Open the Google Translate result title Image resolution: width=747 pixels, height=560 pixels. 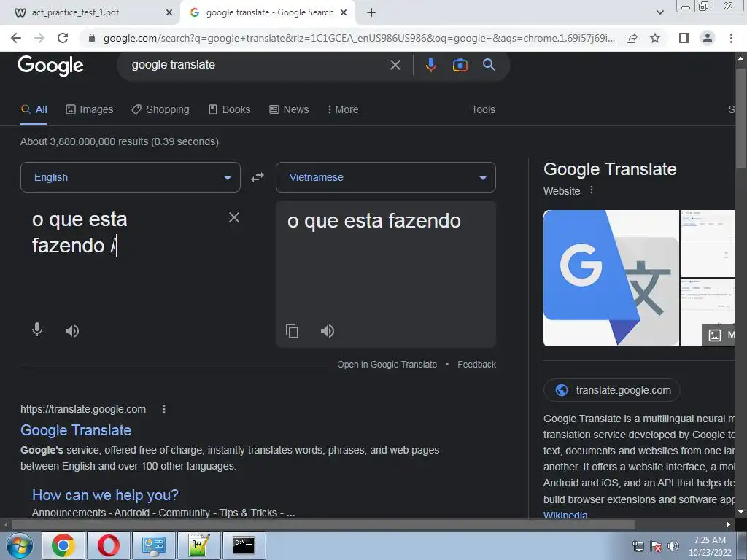[76, 430]
